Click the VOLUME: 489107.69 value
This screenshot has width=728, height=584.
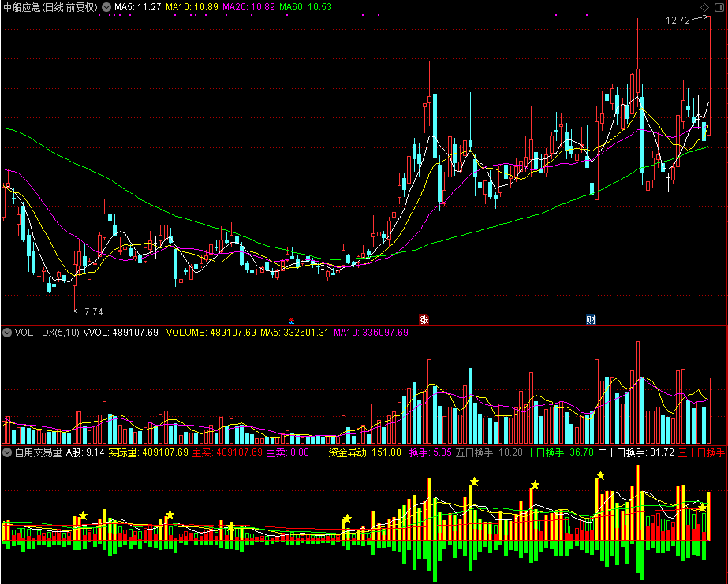click(x=211, y=333)
